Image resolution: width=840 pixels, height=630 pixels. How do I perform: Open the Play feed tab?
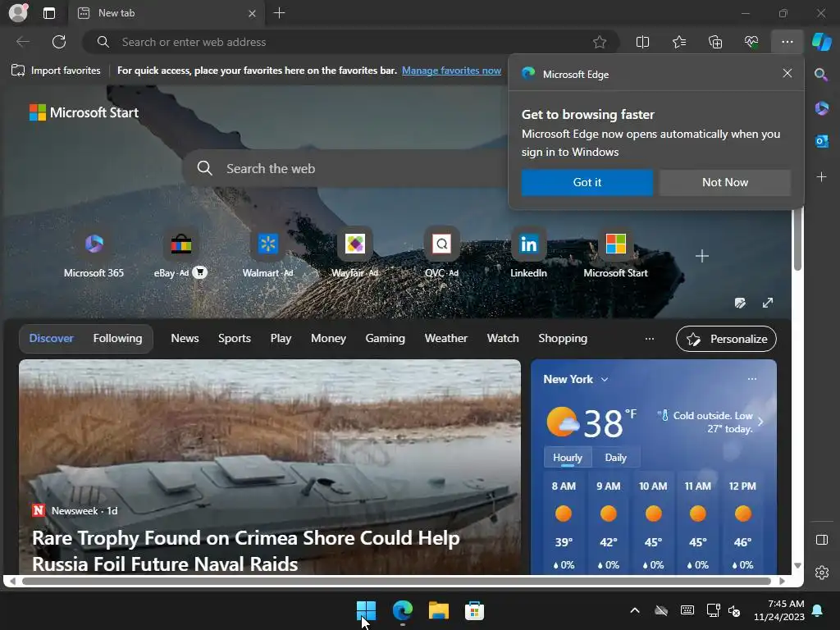click(x=281, y=339)
